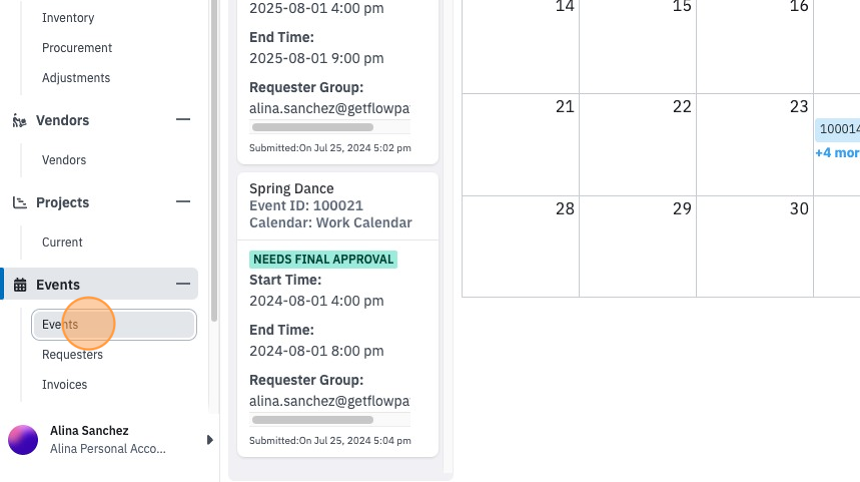This screenshot has width=860, height=482.
Task: Click the Events calendar icon
Action: (x=20, y=285)
